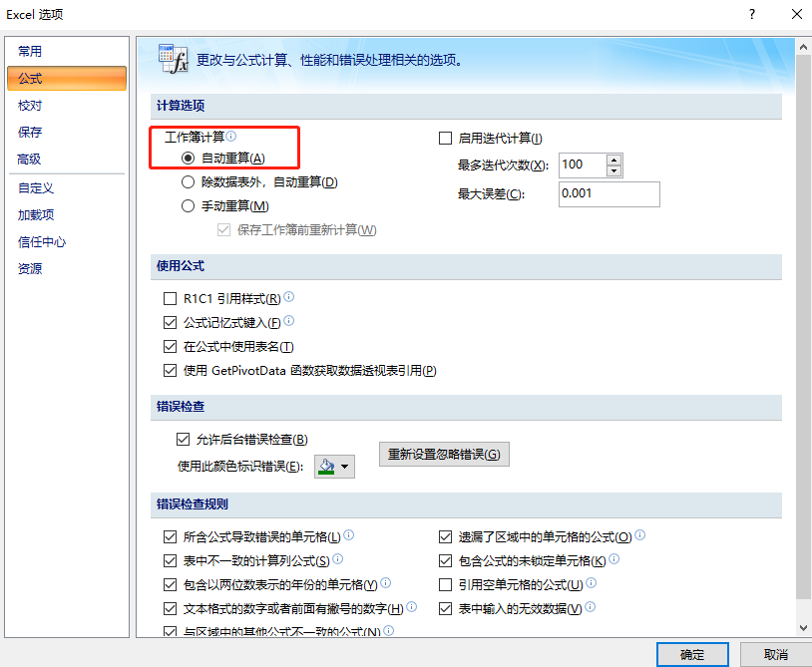The image size is (812, 667).
Task: Toggle 包含以两位数表示的年份的单元格 checkbox
Action: pos(170,584)
